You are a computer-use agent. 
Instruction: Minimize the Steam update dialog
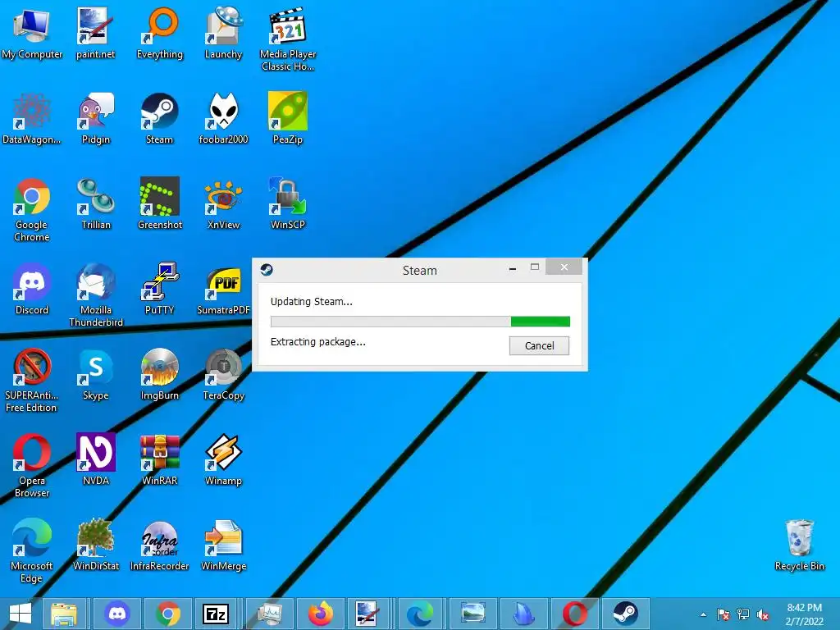(x=513, y=268)
